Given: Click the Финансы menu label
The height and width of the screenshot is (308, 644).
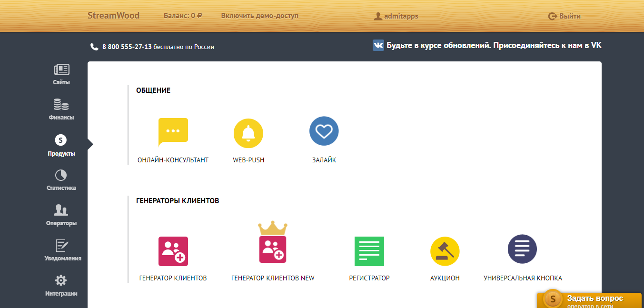Looking at the screenshot, I should tap(61, 118).
